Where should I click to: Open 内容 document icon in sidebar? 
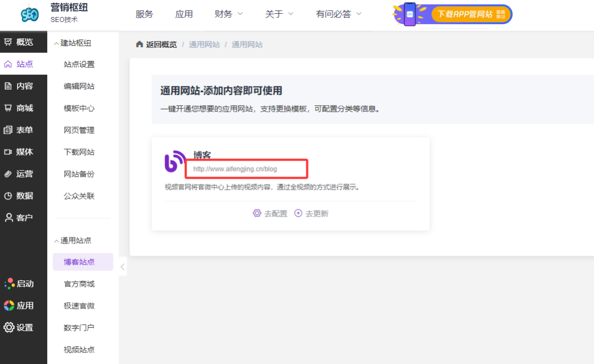pos(8,86)
